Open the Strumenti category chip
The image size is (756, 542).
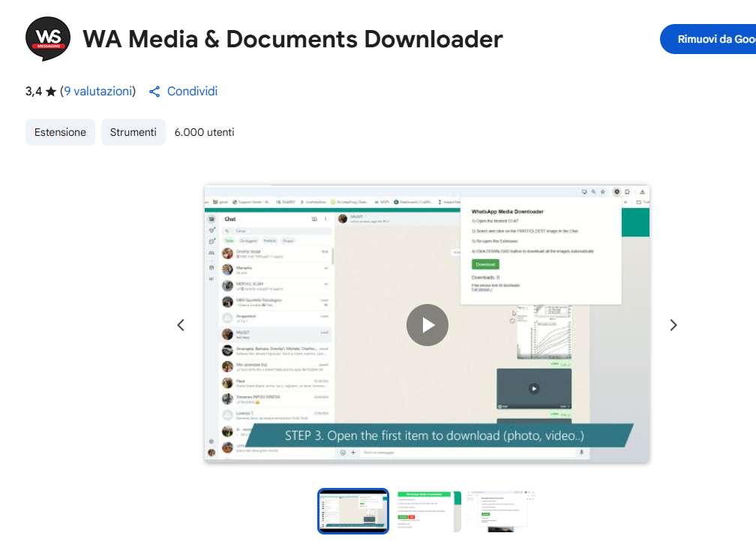[133, 132]
